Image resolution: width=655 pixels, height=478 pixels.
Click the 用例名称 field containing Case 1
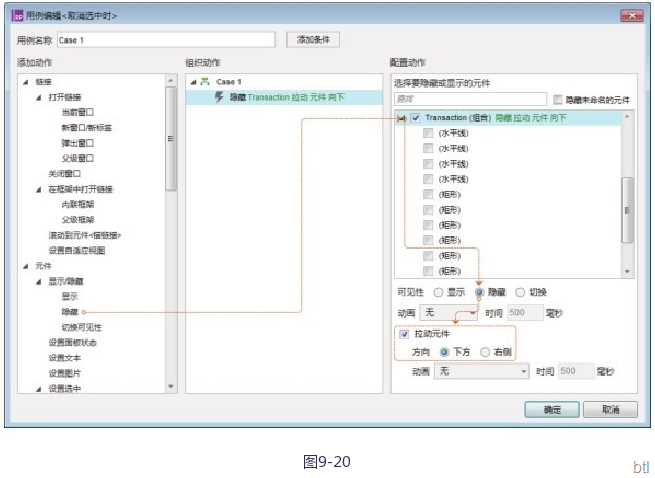166,40
